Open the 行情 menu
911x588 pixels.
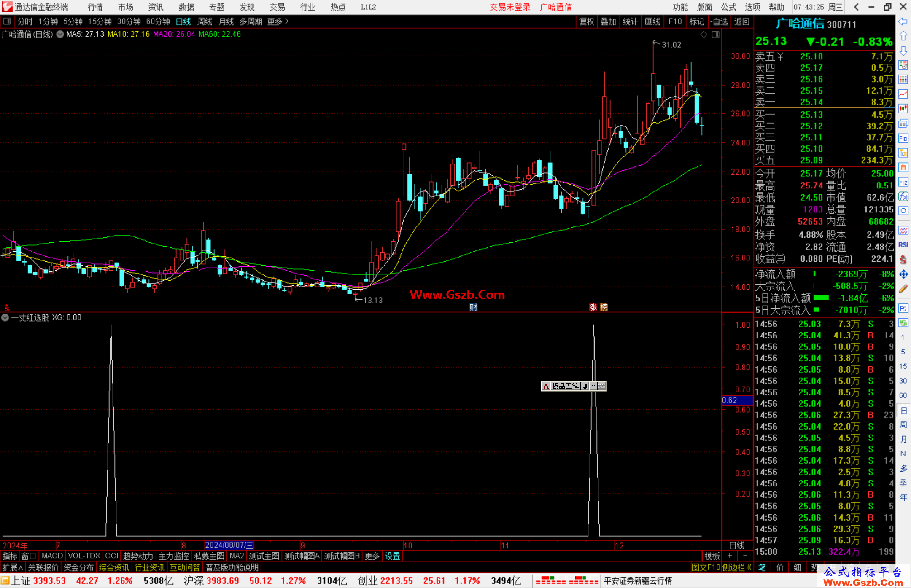95,7
